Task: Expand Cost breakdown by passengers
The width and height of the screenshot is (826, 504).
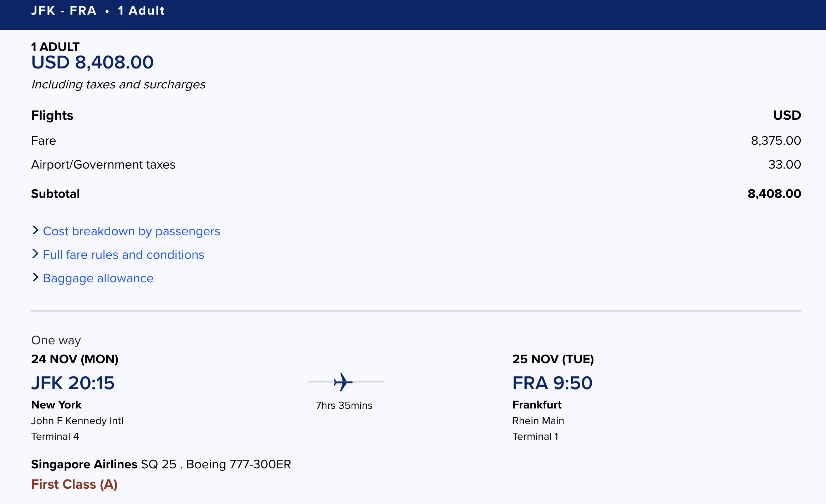Action: 131,231
